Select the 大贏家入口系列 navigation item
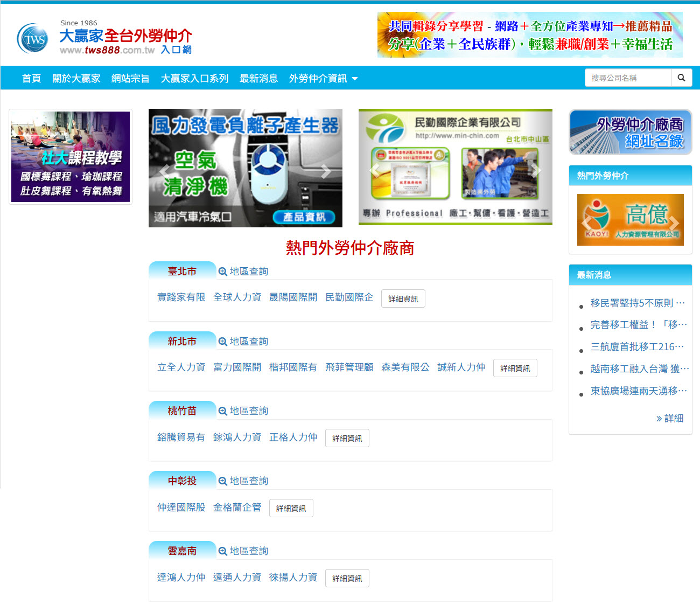 (x=194, y=79)
